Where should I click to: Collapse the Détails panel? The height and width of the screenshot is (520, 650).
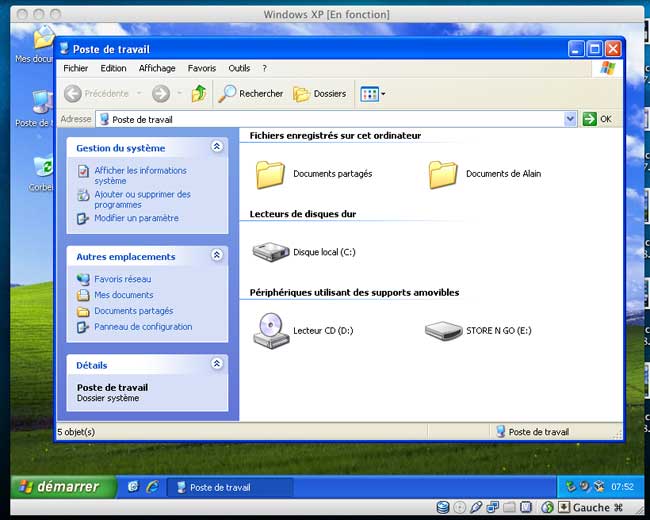pos(217,365)
